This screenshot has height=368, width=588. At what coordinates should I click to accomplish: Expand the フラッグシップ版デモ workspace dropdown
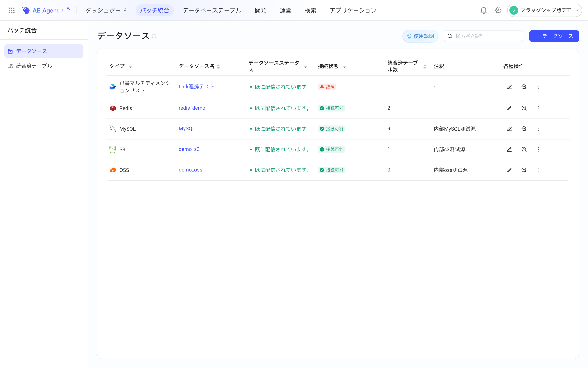click(544, 10)
